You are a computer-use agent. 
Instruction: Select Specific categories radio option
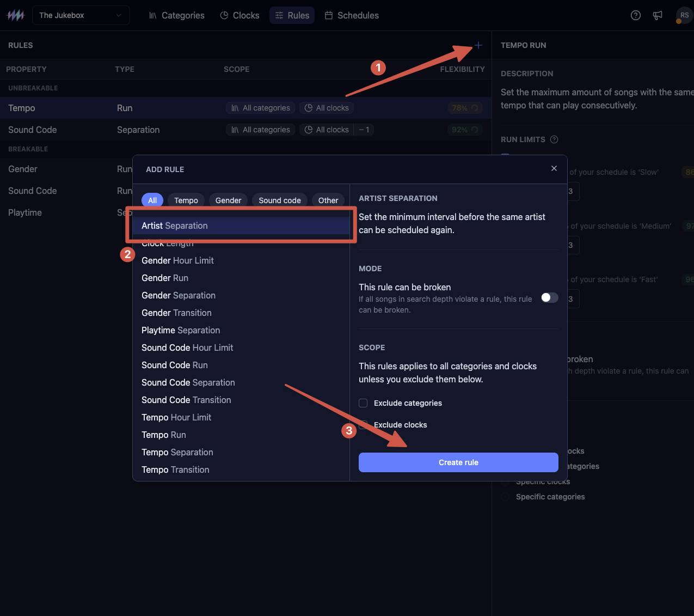click(505, 497)
